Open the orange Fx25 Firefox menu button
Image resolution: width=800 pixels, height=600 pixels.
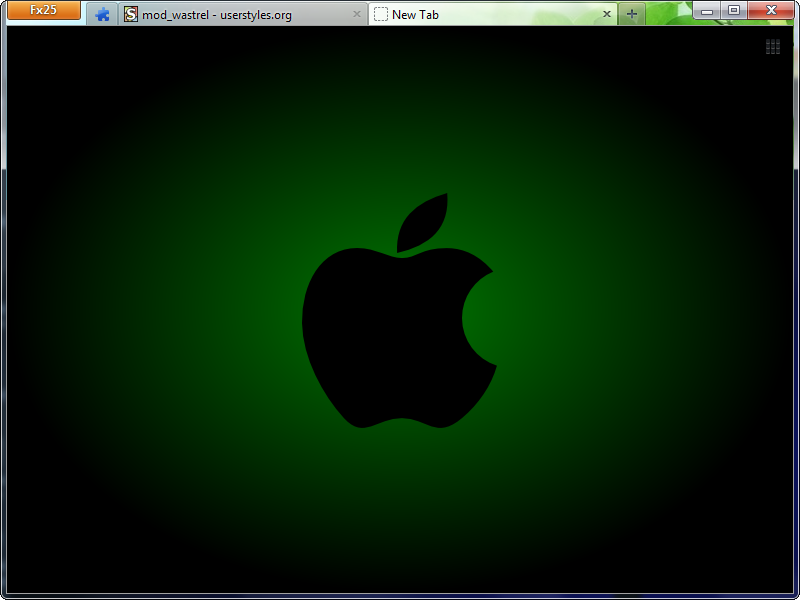coord(44,10)
